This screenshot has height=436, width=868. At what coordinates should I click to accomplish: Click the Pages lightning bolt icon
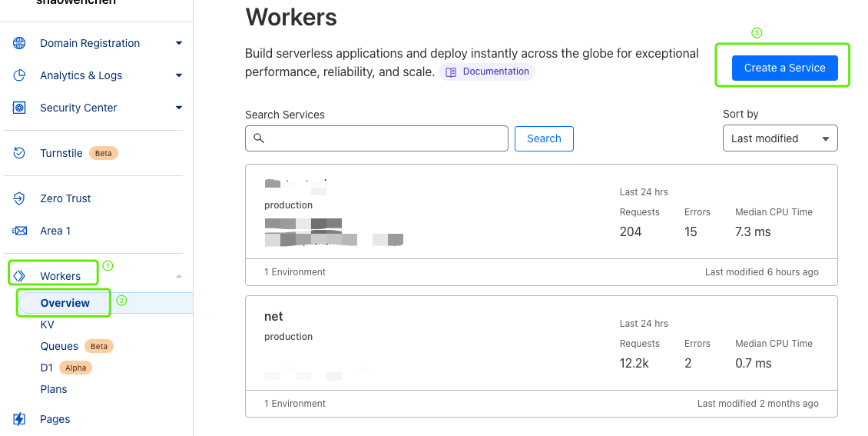[x=19, y=419]
